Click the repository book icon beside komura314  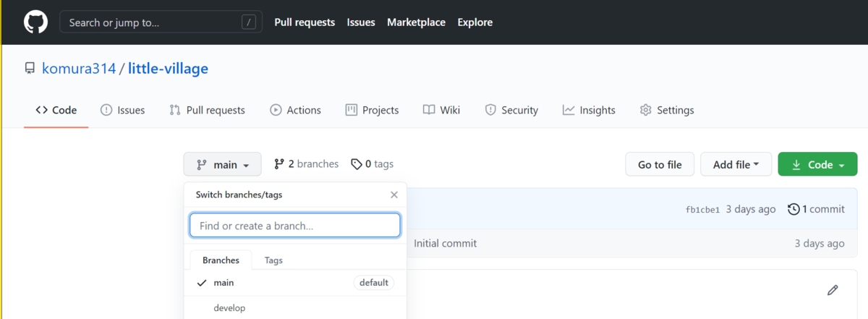[30, 69]
